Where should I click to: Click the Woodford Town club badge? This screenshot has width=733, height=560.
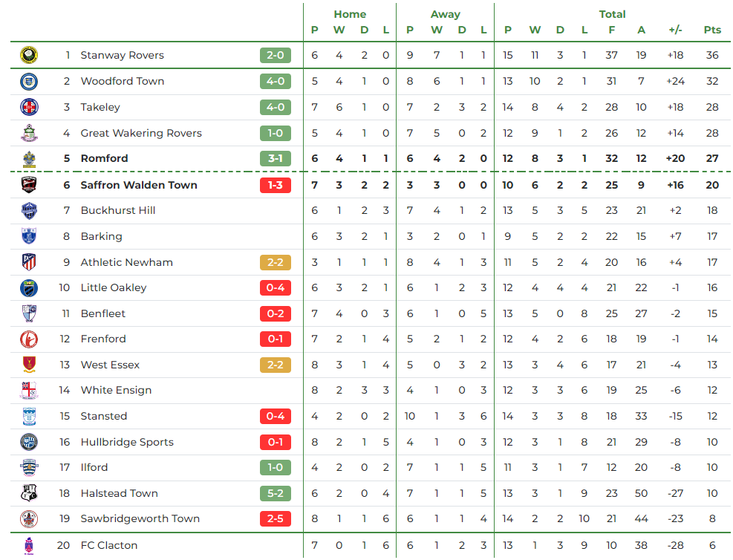tap(29, 82)
